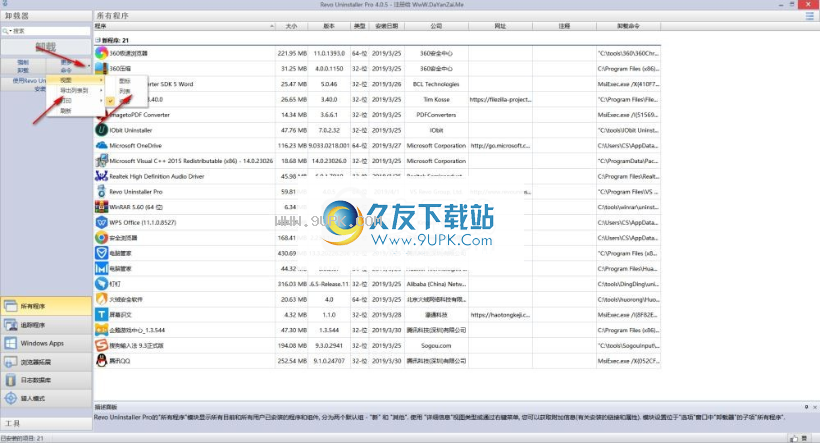The width and height of the screenshot is (822, 447).
Task: Click the IObit Uninstaller green icon
Action: [101, 130]
